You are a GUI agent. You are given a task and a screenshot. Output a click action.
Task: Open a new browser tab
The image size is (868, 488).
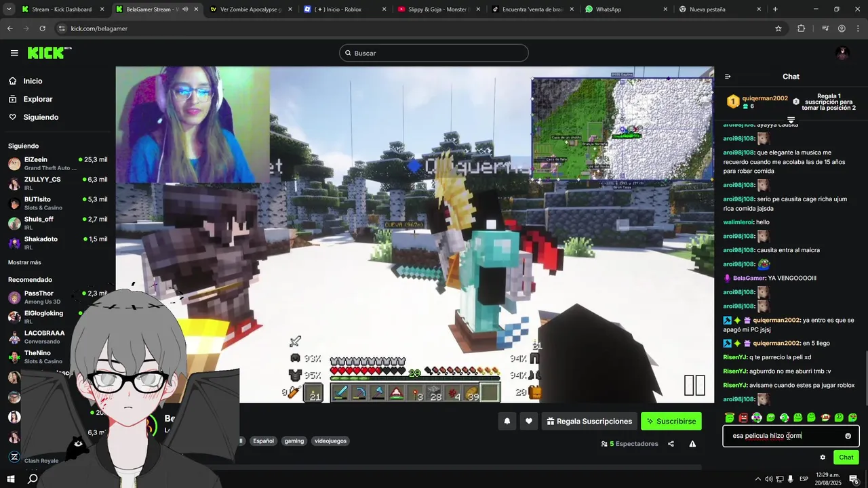[775, 9]
